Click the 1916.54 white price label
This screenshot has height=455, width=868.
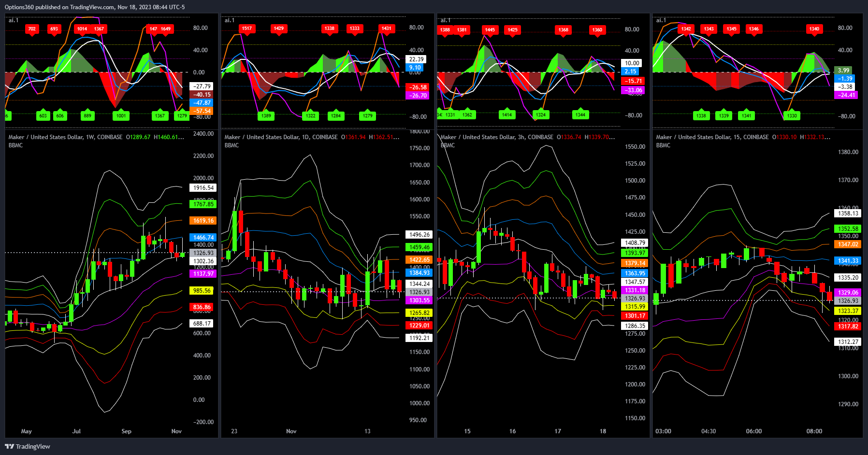203,188
